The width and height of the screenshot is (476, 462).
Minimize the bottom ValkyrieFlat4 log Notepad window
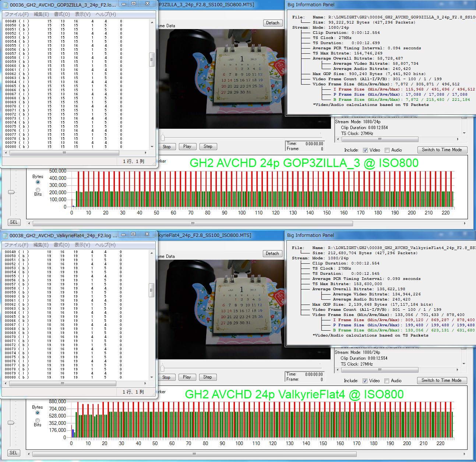tap(123, 235)
